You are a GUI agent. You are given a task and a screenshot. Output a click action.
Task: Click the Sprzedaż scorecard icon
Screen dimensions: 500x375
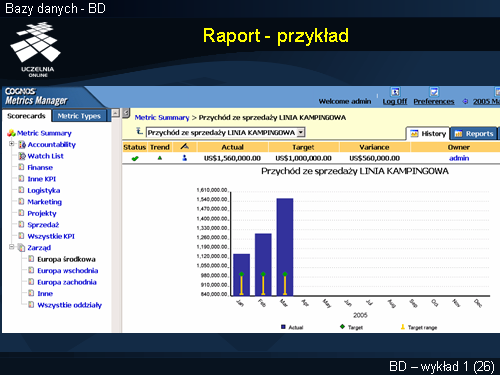point(21,224)
